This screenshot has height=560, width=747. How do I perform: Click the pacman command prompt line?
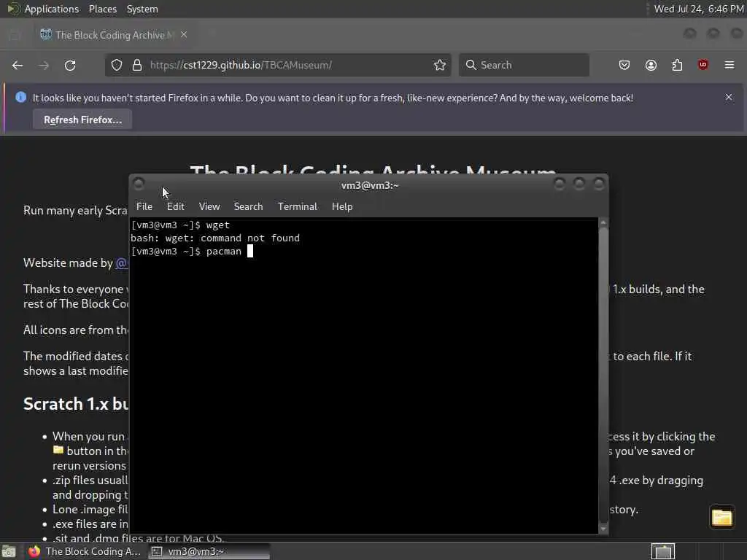click(x=192, y=251)
